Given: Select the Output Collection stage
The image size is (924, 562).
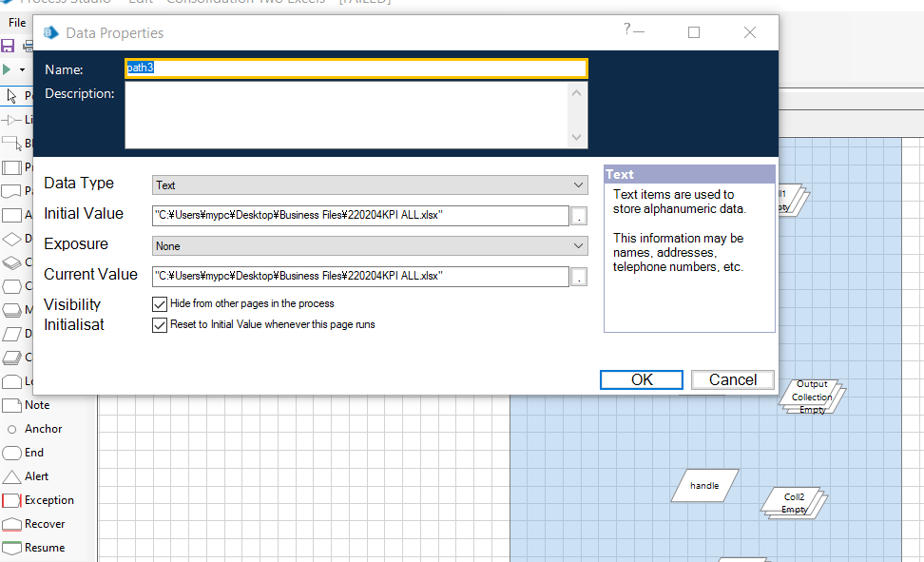Looking at the screenshot, I should [x=812, y=397].
